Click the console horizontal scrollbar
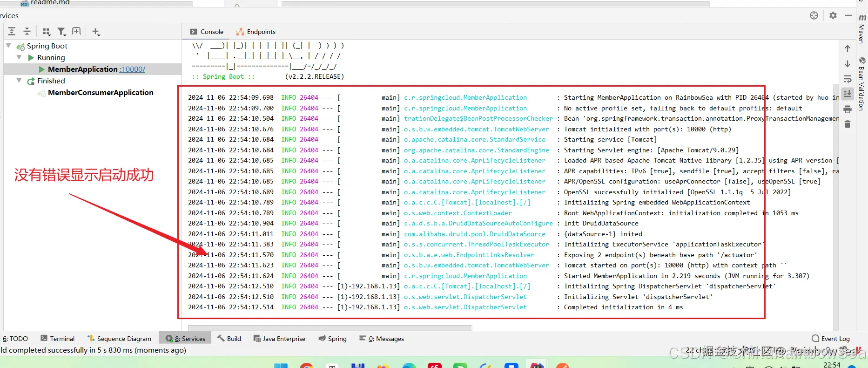 click(330, 327)
